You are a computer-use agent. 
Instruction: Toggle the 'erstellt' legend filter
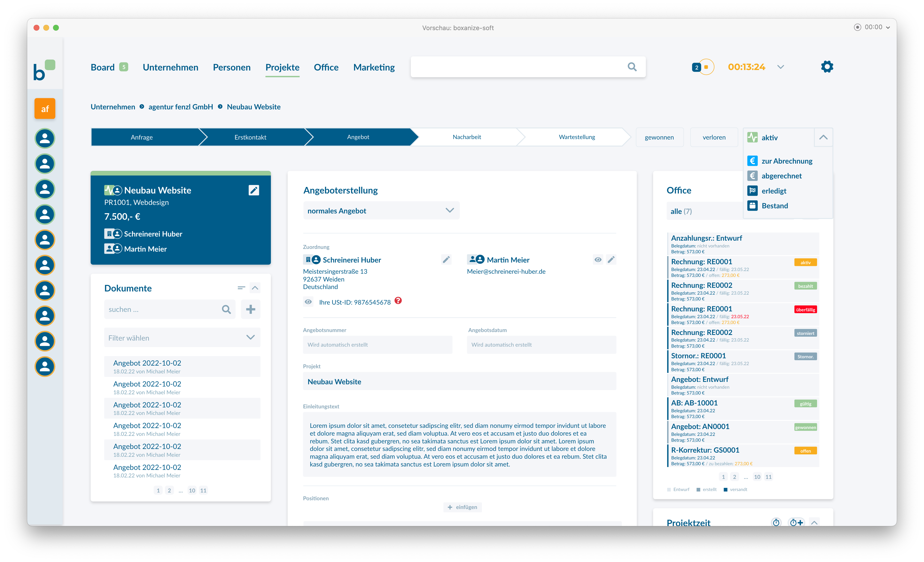point(707,490)
